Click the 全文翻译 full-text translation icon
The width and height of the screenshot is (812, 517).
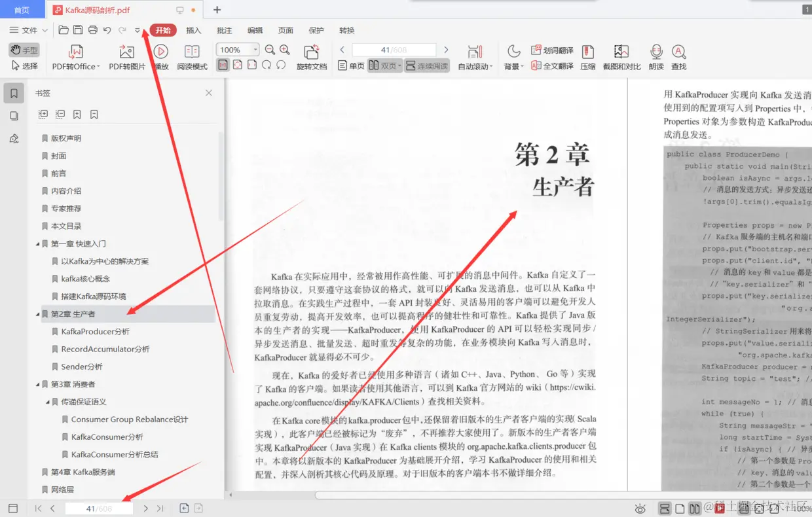(536, 65)
